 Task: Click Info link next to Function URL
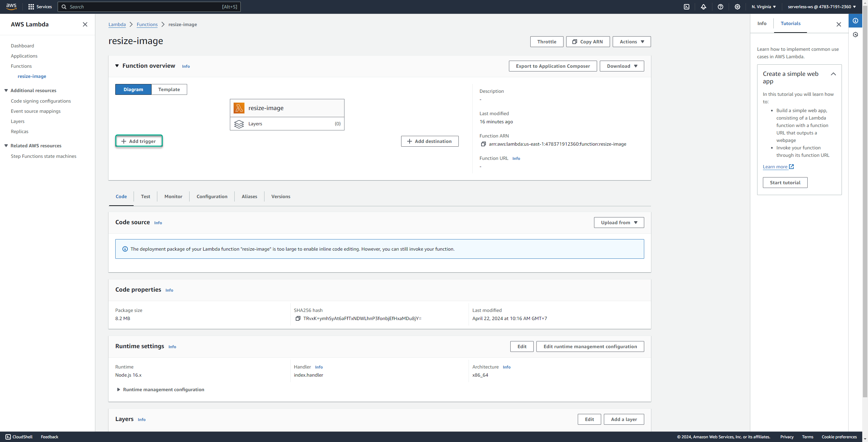516,159
